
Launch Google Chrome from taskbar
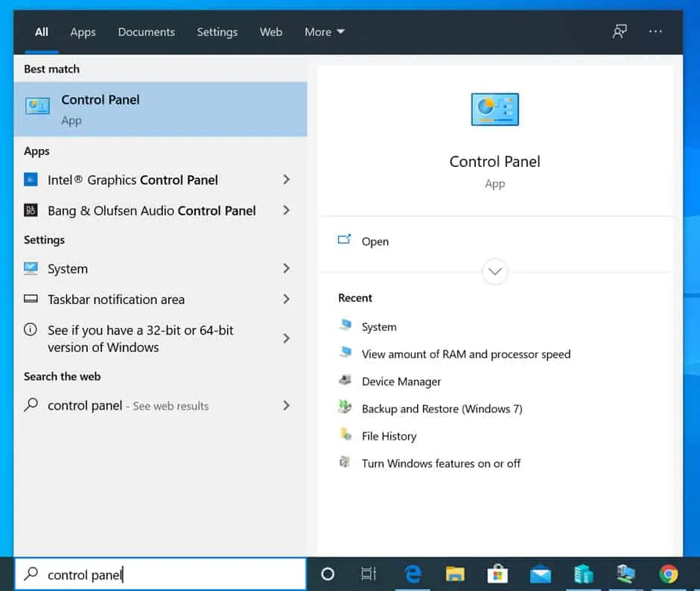tap(668, 574)
